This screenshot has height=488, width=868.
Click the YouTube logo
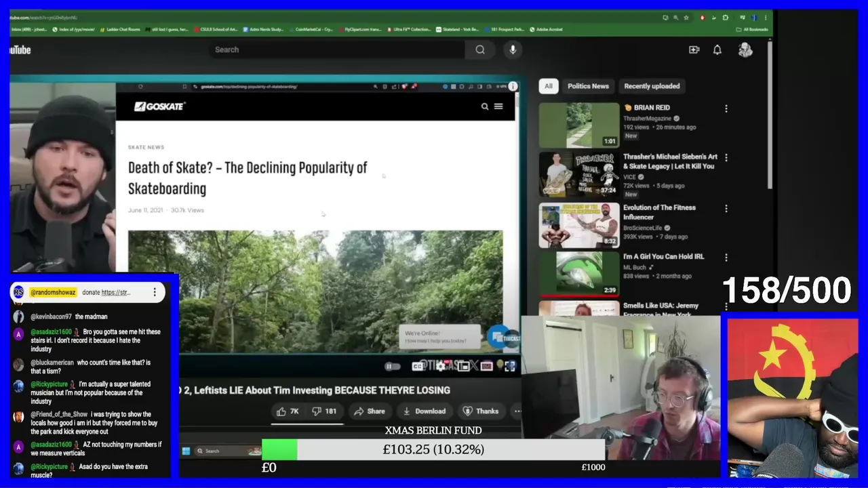20,49
